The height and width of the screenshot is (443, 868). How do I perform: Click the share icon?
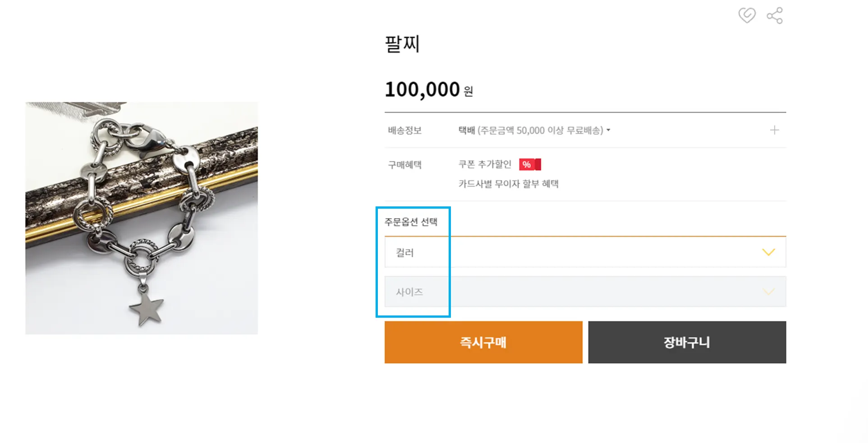point(775,16)
